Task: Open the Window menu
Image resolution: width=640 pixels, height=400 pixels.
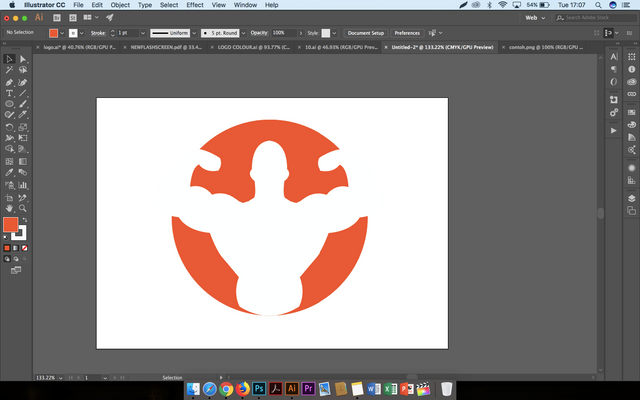Action: [245, 5]
